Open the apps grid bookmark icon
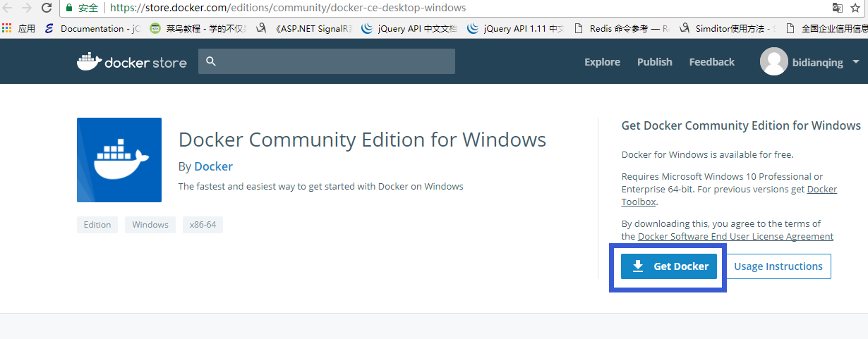868x339 pixels. tap(7, 29)
